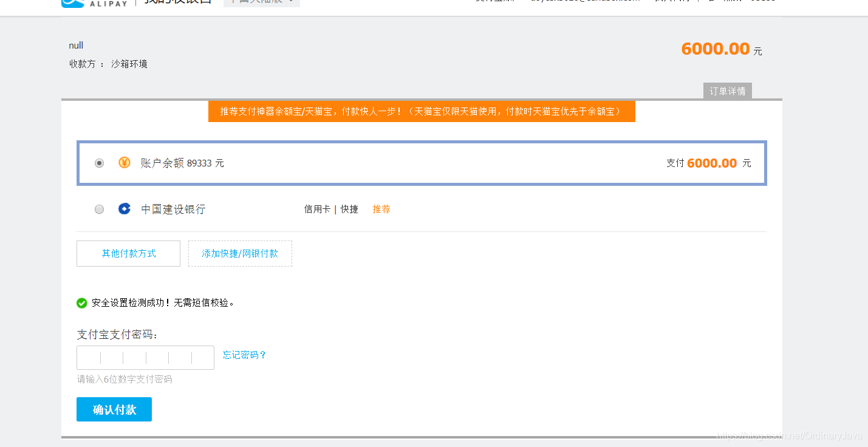Click the ALIPAY logo in header
Screen dimensions: 868x447
[x=96, y=3]
